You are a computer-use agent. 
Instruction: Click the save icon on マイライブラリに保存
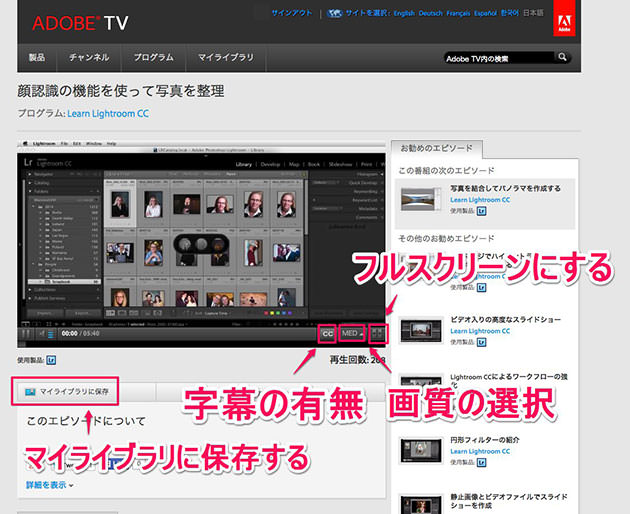pos(30,391)
